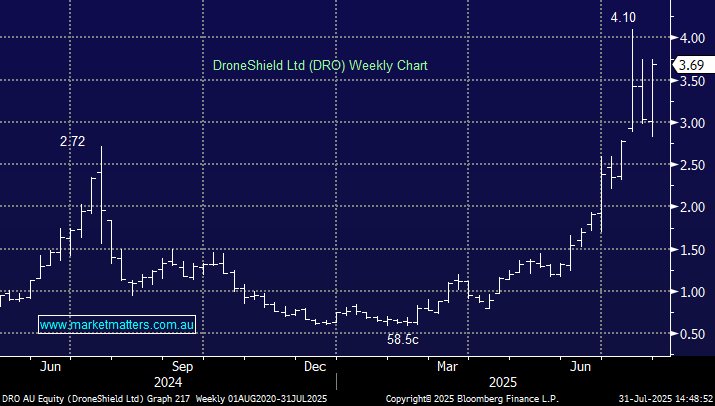Click the 2.72 peak price annotation
The height and width of the screenshot is (406, 715).
coord(73,141)
